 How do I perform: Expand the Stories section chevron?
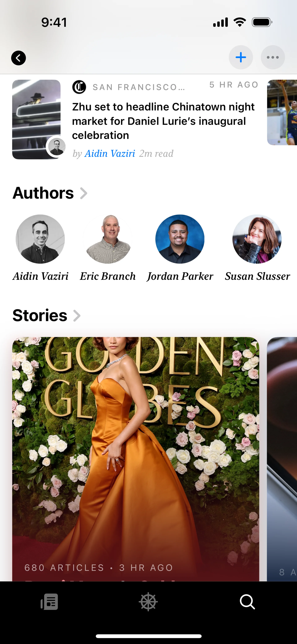coord(77,316)
